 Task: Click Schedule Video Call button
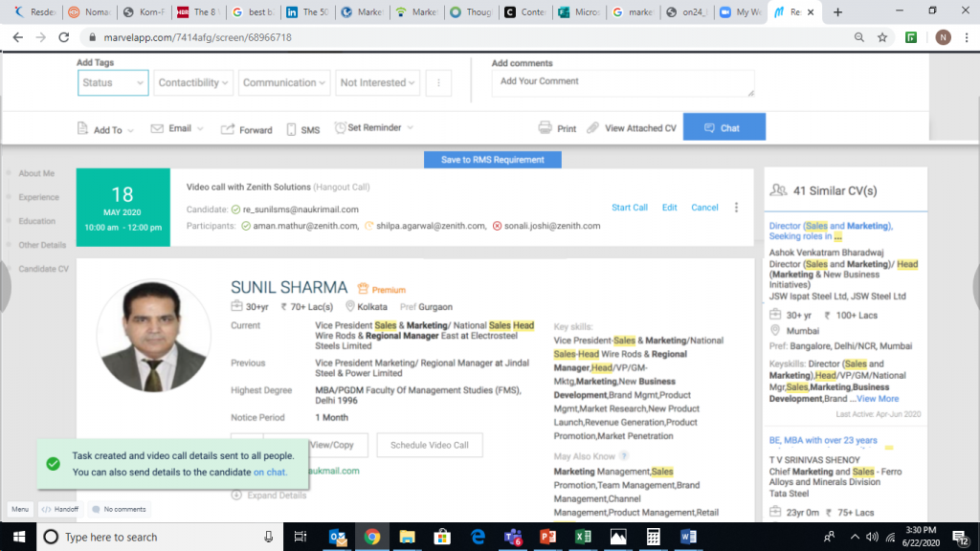[x=430, y=445]
